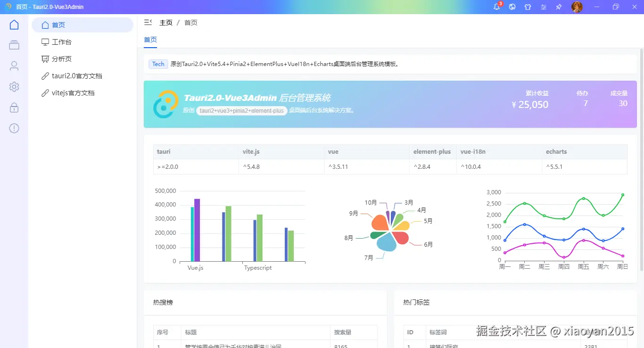Click the user profile icon in left rail
The image size is (644, 348).
click(14, 66)
